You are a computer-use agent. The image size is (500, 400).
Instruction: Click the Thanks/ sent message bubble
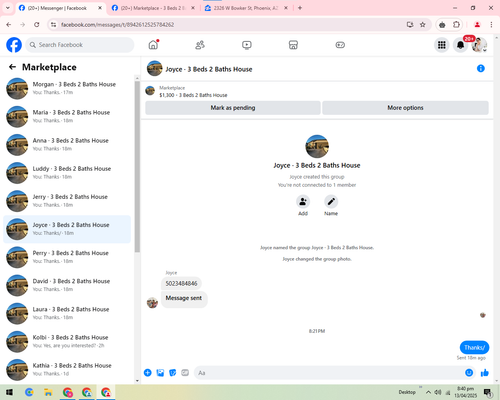point(474,347)
